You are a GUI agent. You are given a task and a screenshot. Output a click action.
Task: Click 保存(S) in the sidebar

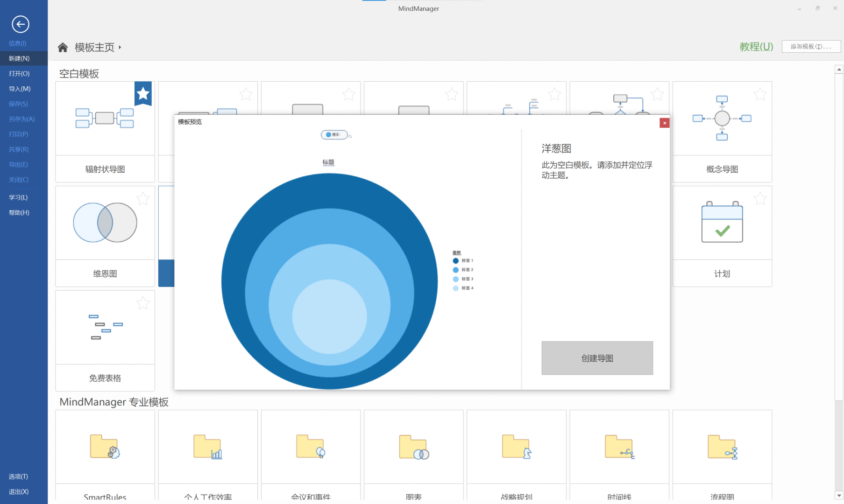pos(18,104)
